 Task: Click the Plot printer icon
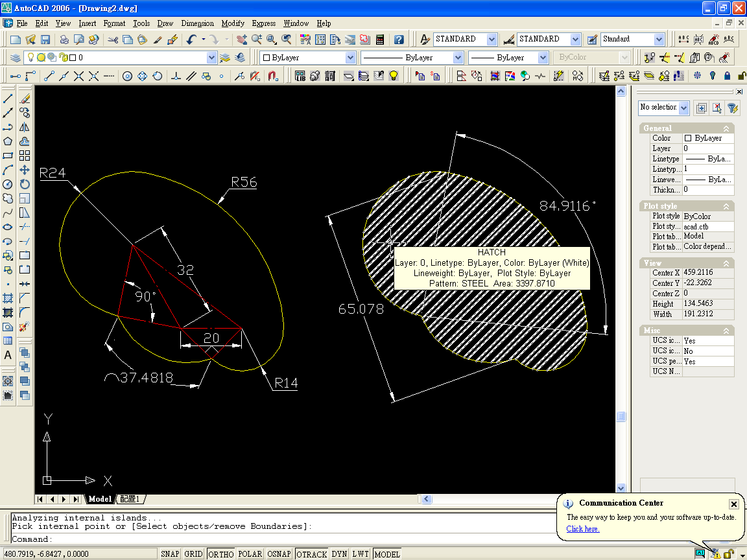point(64,40)
